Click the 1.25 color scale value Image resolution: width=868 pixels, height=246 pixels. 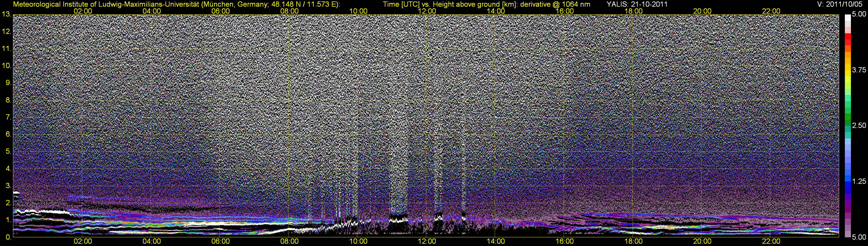click(x=859, y=181)
